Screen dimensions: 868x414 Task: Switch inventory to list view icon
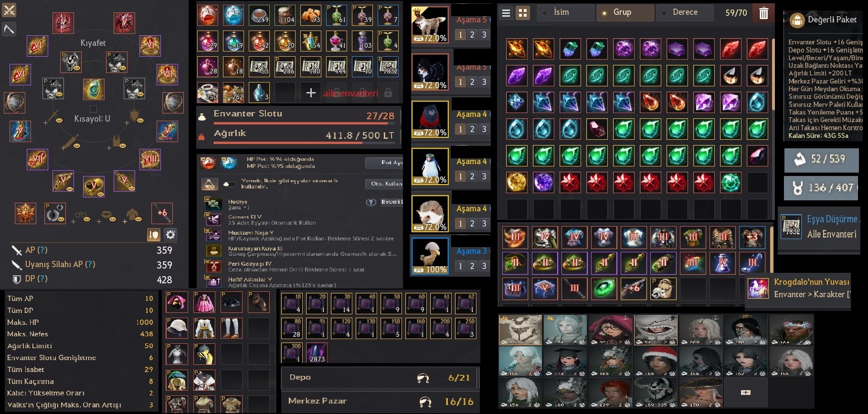click(x=506, y=13)
